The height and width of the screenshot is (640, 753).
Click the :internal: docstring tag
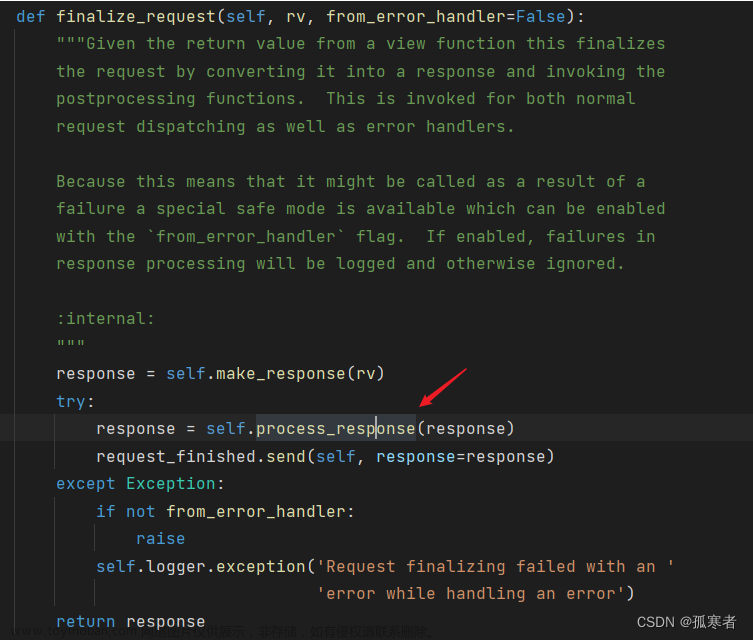(106, 318)
